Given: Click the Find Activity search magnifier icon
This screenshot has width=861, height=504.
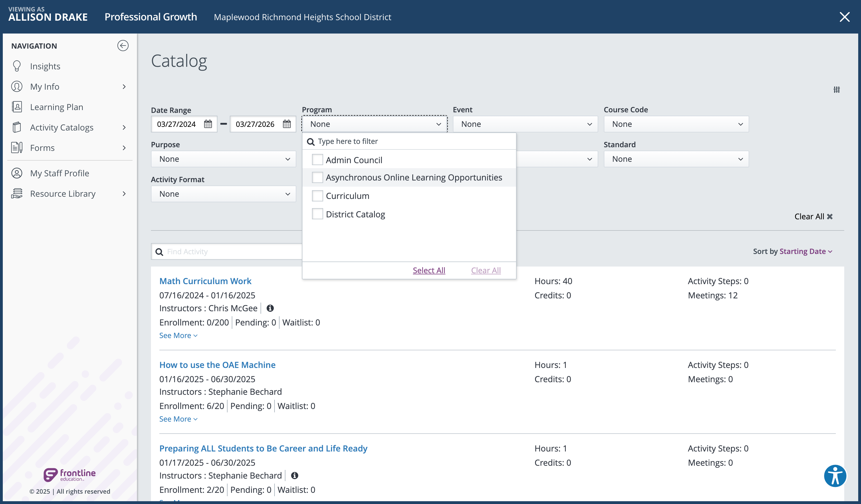Looking at the screenshot, I should pos(159,252).
